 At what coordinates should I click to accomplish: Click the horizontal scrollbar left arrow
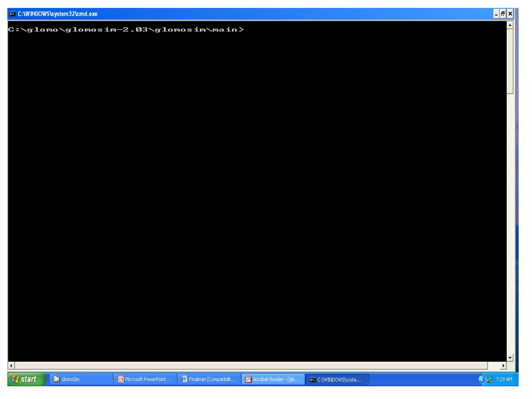pyautogui.click(x=11, y=365)
